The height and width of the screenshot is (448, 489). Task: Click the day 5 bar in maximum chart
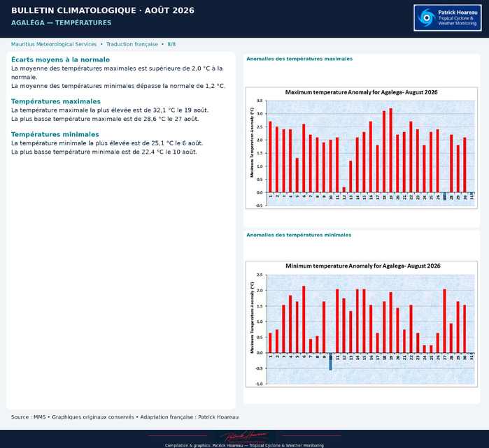297,175
